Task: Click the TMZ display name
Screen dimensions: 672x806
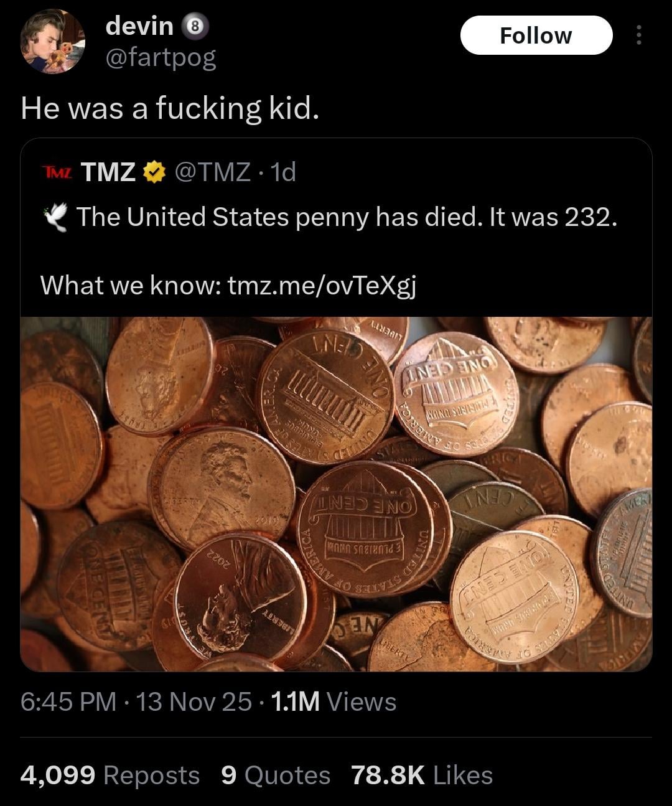Action: tap(108, 171)
